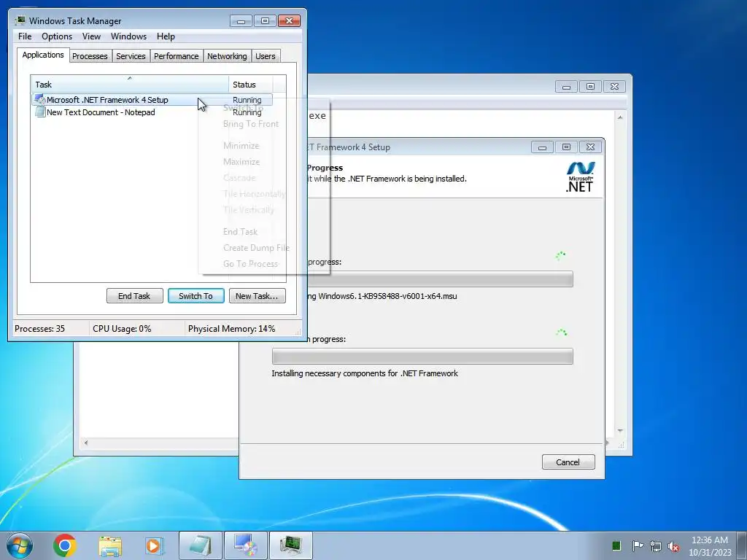
Task: Open the View menu in Task Manager
Action: point(91,36)
